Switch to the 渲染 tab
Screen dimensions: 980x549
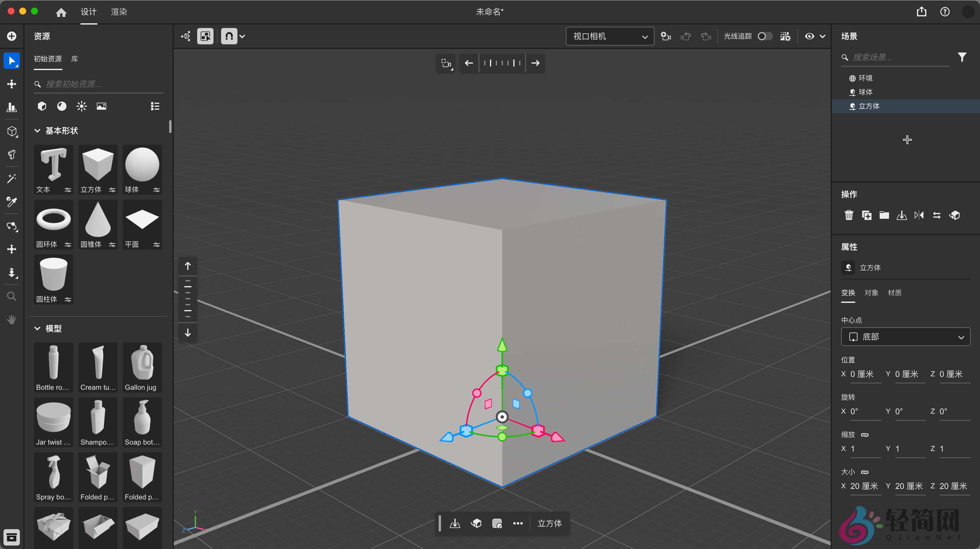(x=118, y=12)
